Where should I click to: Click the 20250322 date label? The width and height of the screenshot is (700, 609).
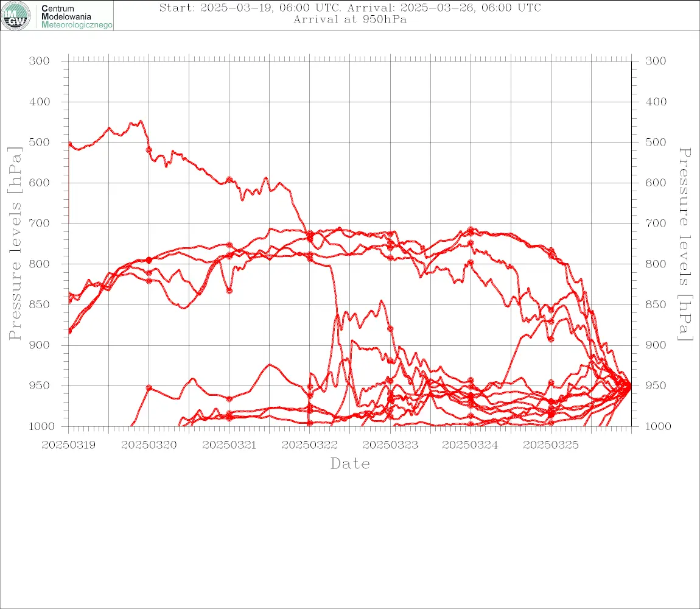click(310, 445)
